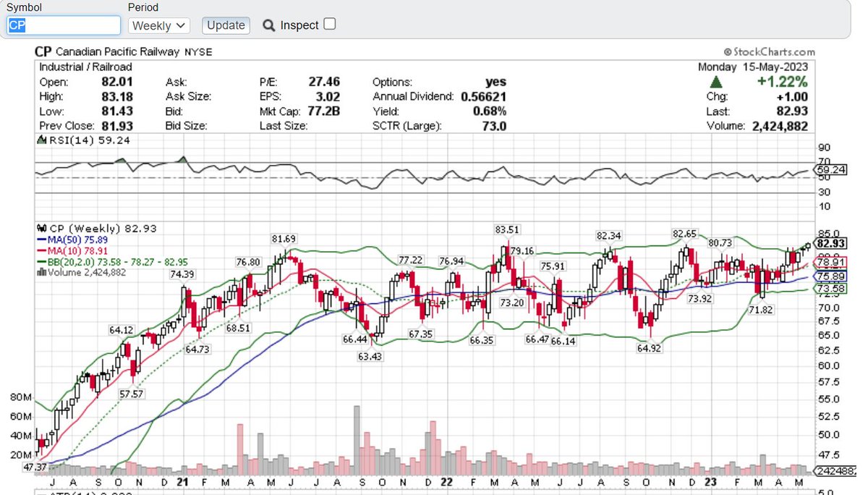868x495 pixels.
Task: Click the 64.92 low price label
Action: point(649,348)
